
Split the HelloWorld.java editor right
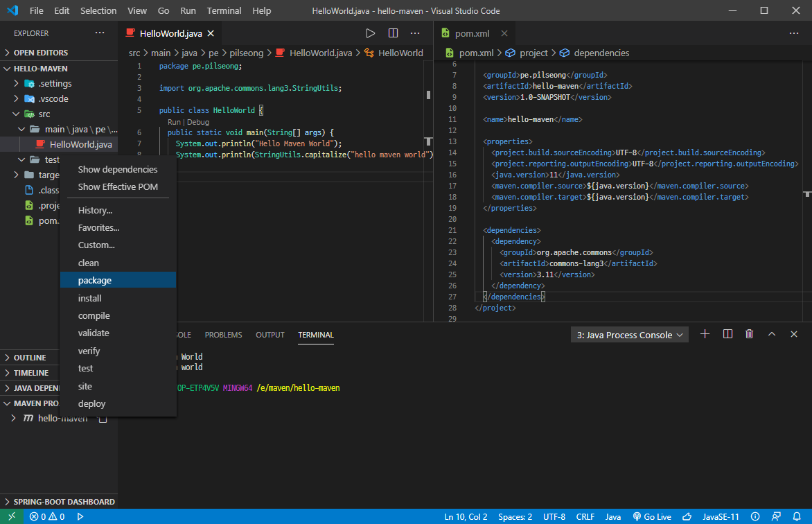click(x=393, y=33)
